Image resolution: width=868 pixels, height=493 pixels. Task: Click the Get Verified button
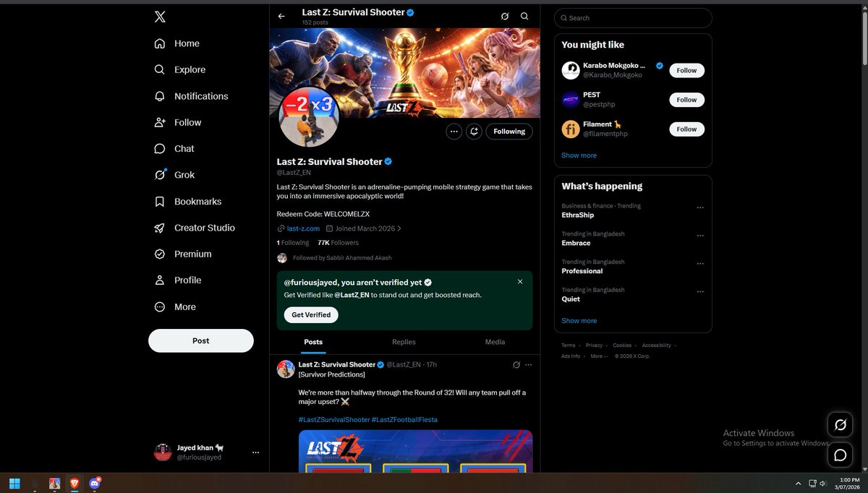pos(311,315)
